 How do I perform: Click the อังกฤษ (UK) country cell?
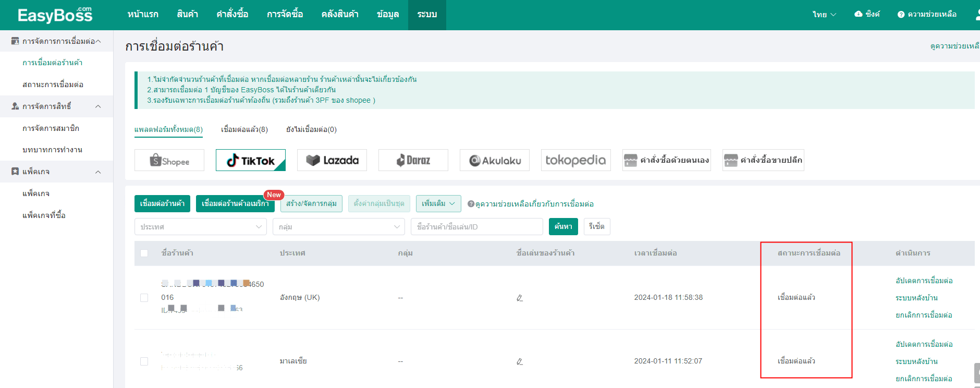pos(300,297)
